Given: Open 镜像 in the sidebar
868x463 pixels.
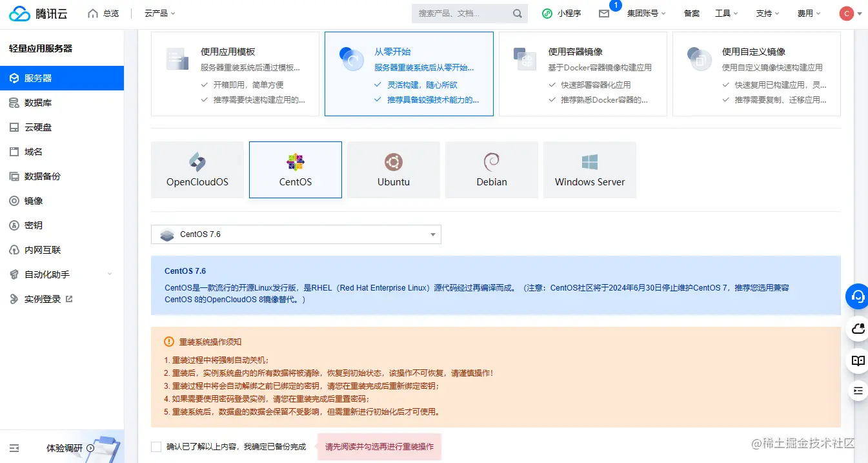Looking at the screenshot, I should tap(62, 201).
